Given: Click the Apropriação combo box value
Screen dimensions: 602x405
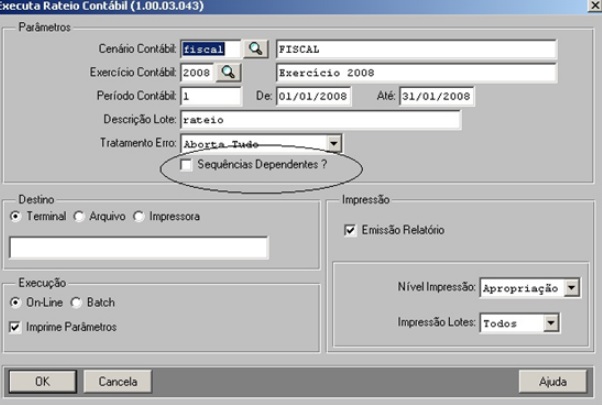Looking at the screenshot, I should tap(522, 288).
